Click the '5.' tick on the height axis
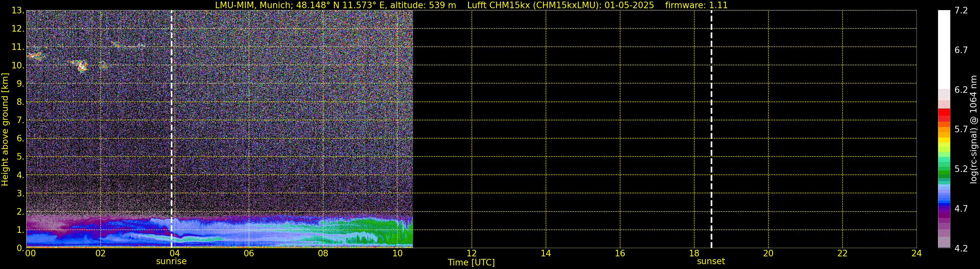This screenshot has width=980, height=269. point(20,157)
